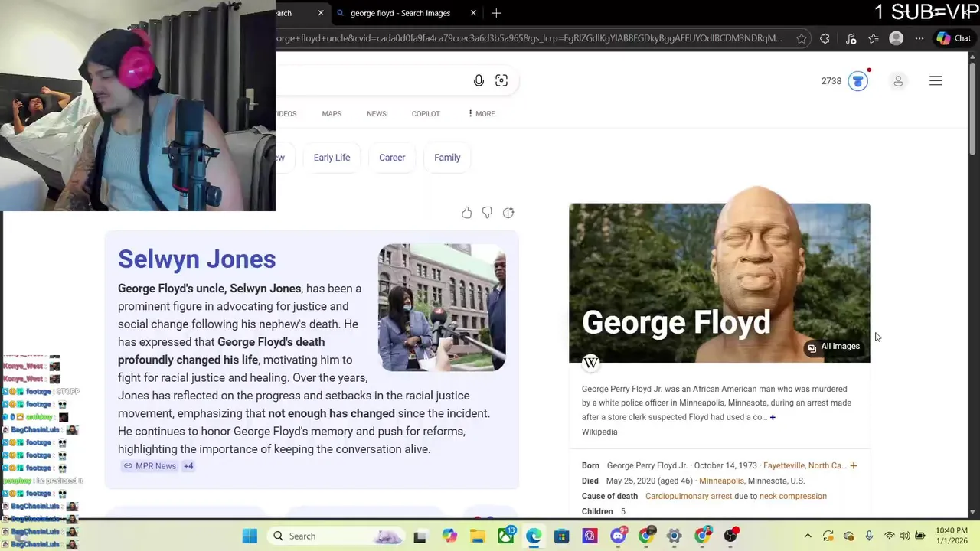Show hidden system tray icons
The height and width of the screenshot is (551, 980).
tap(808, 536)
